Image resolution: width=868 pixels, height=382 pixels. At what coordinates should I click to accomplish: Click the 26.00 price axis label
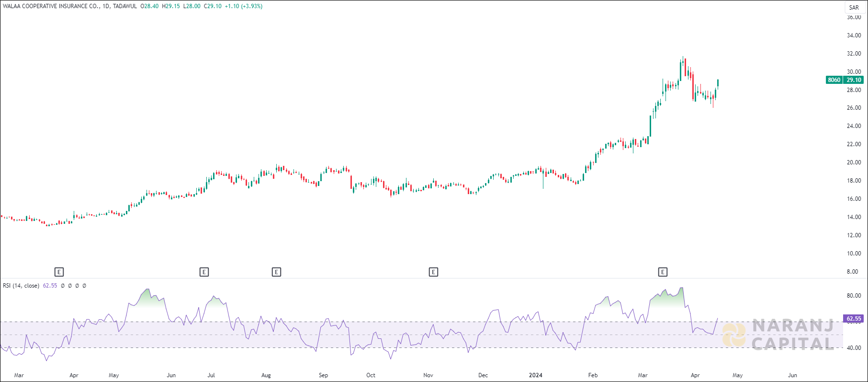pos(854,108)
